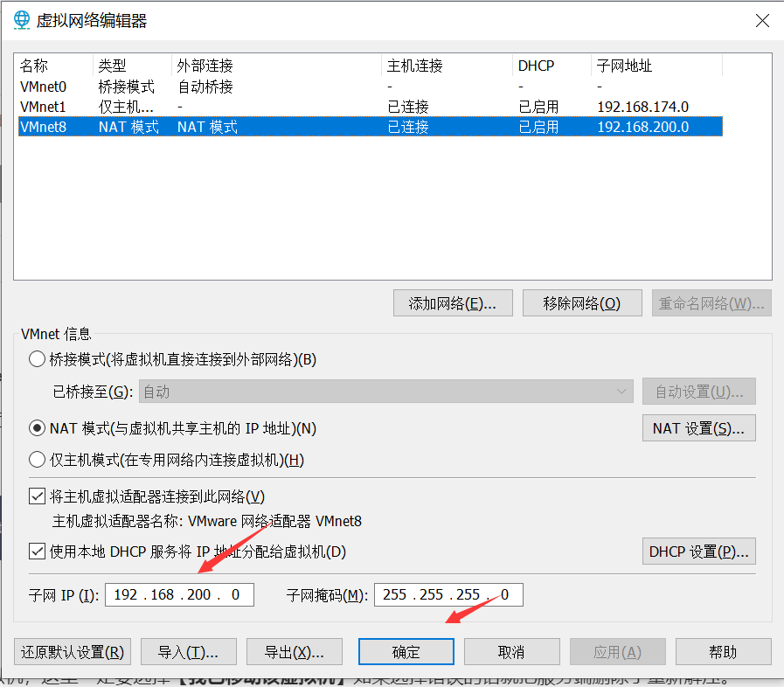The image size is (784, 687).
Task: Select the 桥接模式 radio button
Action: click(37, 359)
